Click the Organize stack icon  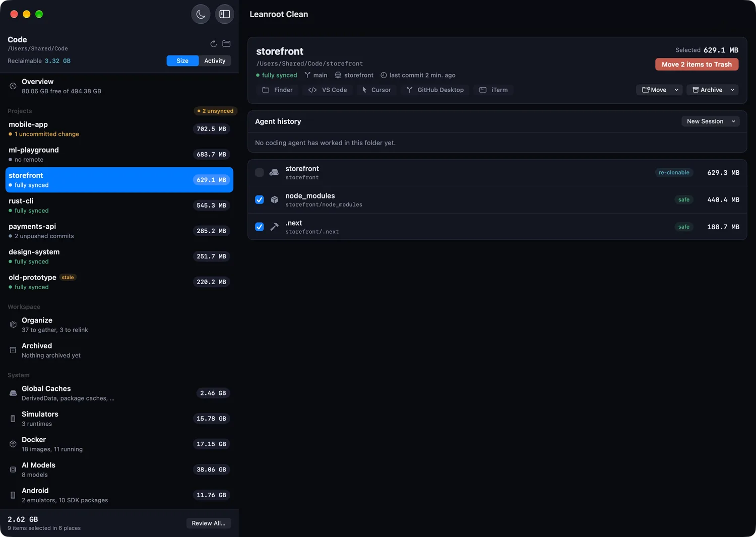coord(13,325)
